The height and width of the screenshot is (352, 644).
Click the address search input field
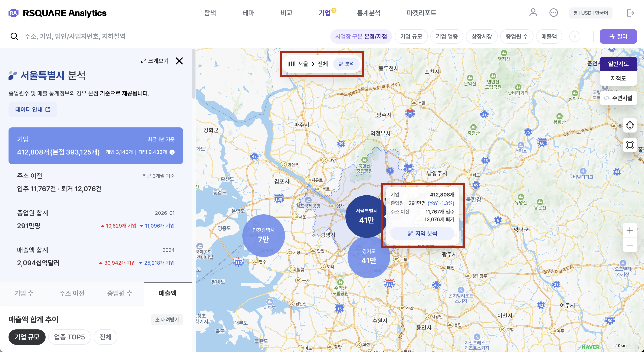(x=75, y=36)
